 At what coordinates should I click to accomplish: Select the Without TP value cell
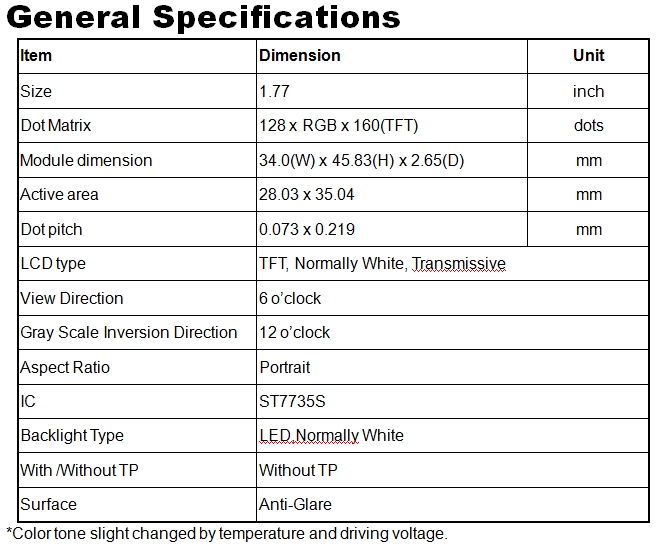(298, 470)
